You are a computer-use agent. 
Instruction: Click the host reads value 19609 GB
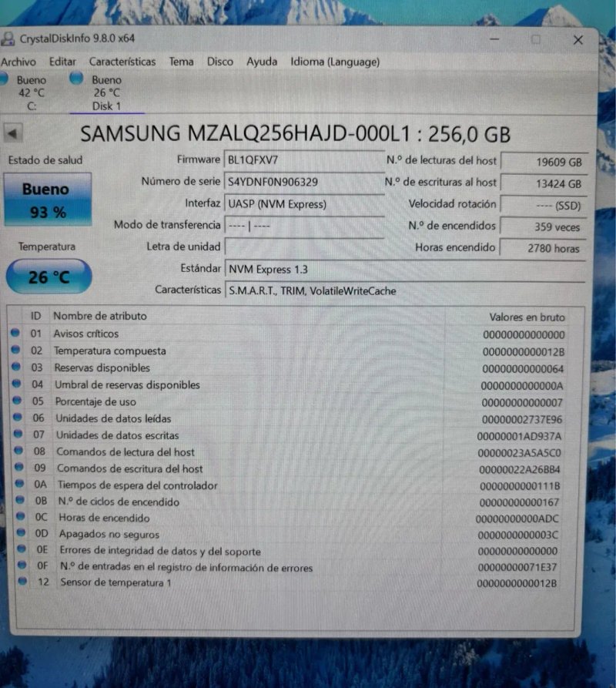[x=543, y=162]
